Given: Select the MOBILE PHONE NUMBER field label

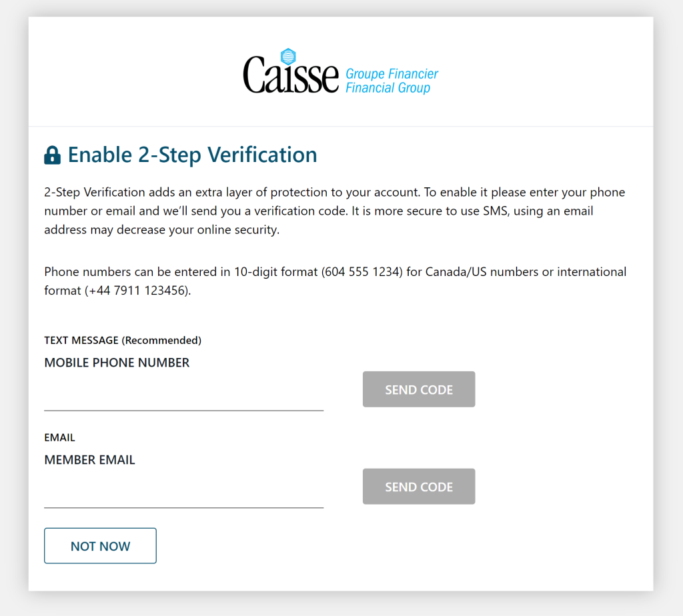Looking at the screenshot, I should tap(117, 363).
